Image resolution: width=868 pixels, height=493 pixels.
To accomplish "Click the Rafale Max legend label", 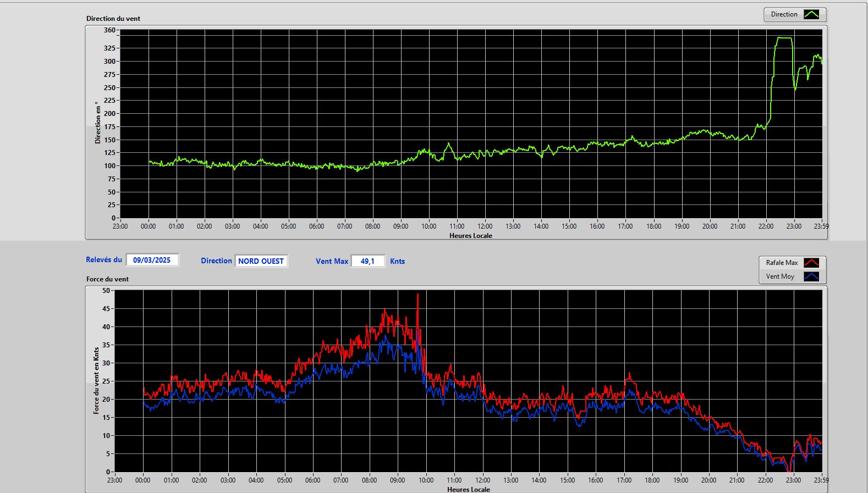I will pyautogui.click(x=782, y=263).
